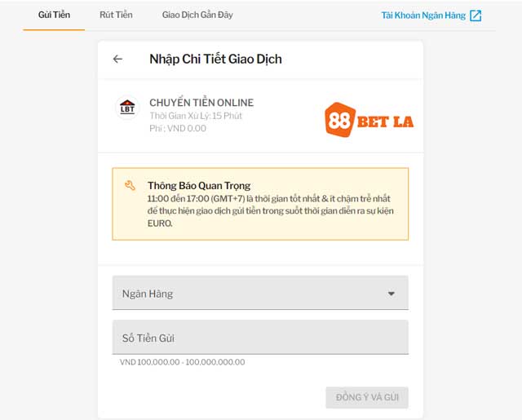Click the ĐỒNG Ý VÀ GỬI button
This screenshot has height=420, width=522.
pyautogui.click(x=367, y=397)
